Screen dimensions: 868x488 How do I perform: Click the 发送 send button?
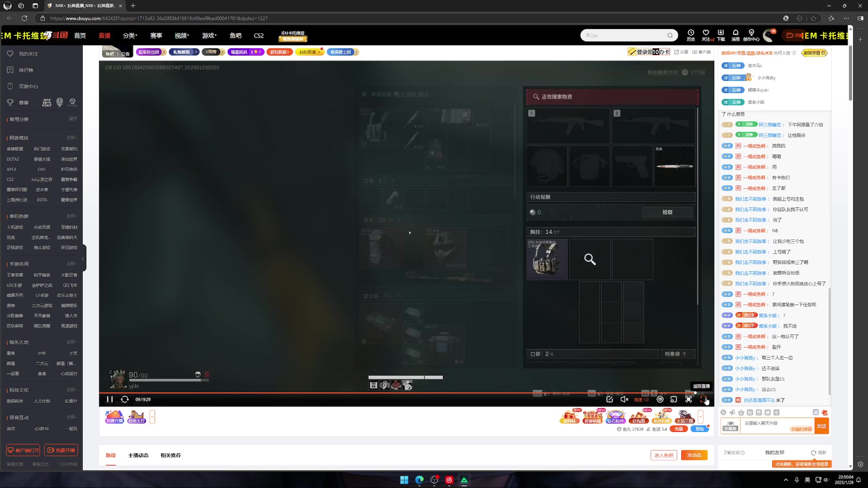pyautogui.click(x=821, y=426)
